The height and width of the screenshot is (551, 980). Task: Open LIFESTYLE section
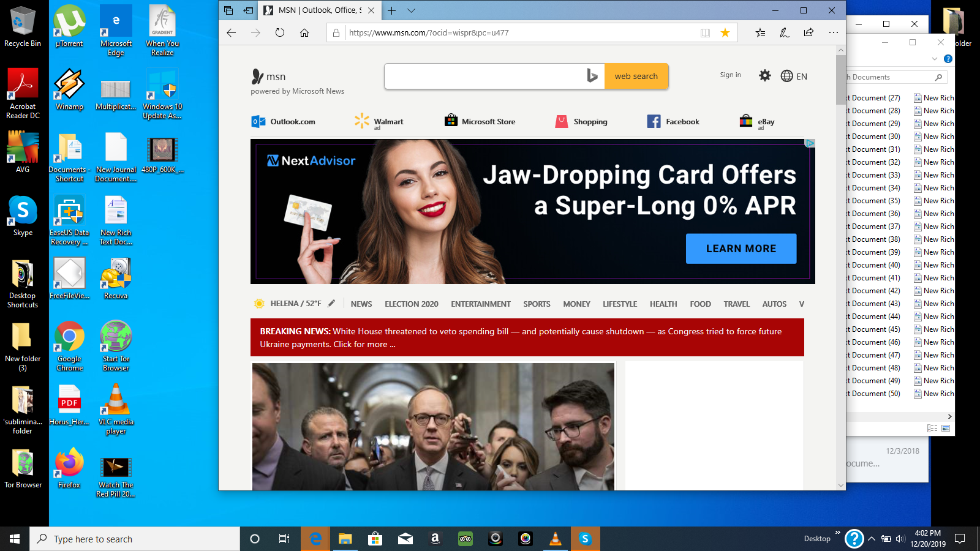[x=620, y=304]
